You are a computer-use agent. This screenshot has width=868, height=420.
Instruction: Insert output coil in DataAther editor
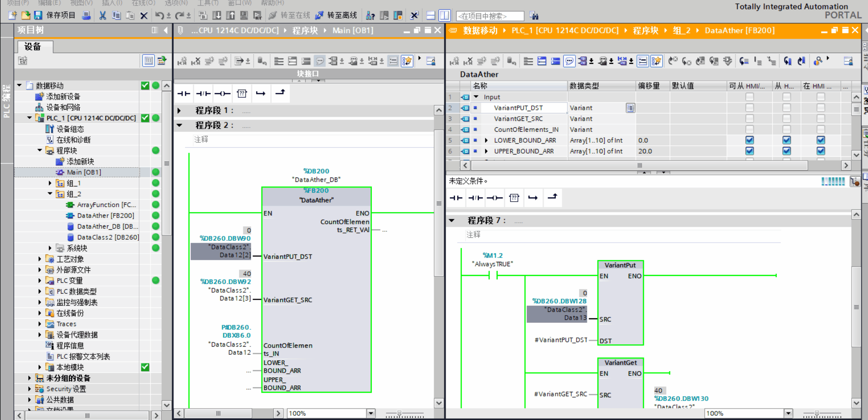click(495, 198)
